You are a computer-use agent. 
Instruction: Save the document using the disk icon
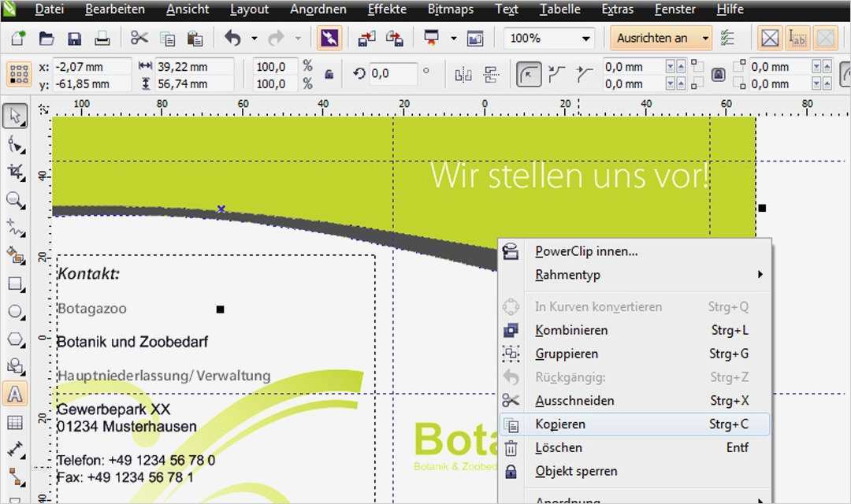(x=74, y=38)
